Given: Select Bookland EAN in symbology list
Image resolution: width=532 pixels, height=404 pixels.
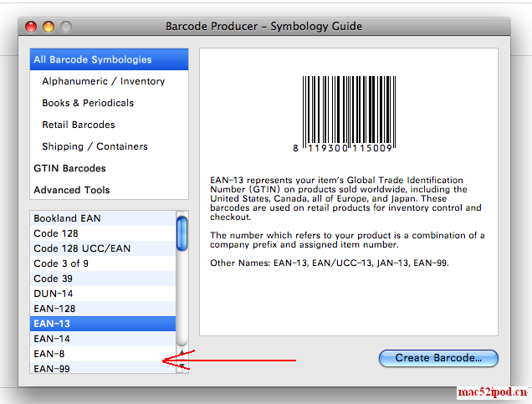Looking at the screenshot, I should [103, 218].
